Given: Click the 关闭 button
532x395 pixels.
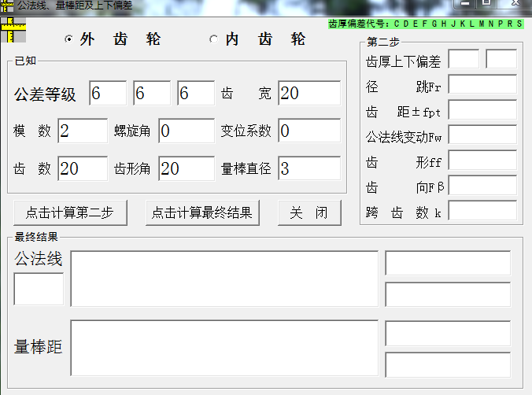Looking at the screenshot, I should (x=309, y=212).
